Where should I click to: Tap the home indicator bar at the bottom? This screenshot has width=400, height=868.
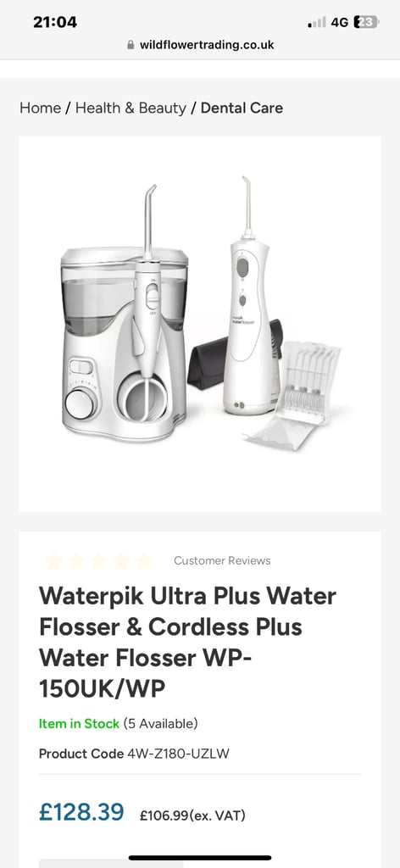(x=200, y=858)
